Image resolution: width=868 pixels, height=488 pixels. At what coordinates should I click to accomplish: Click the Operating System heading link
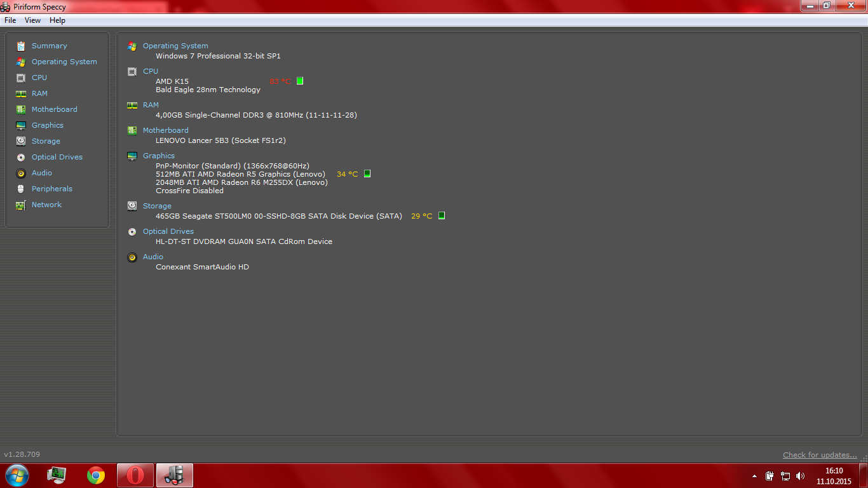175,46
